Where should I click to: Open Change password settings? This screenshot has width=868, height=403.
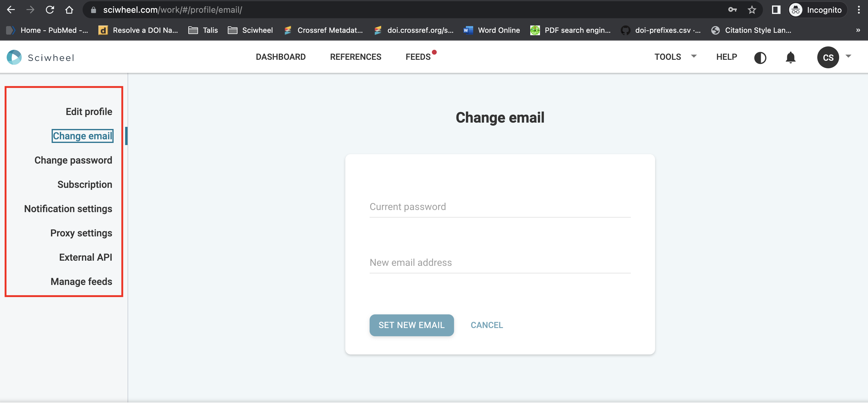pos(73,160)
